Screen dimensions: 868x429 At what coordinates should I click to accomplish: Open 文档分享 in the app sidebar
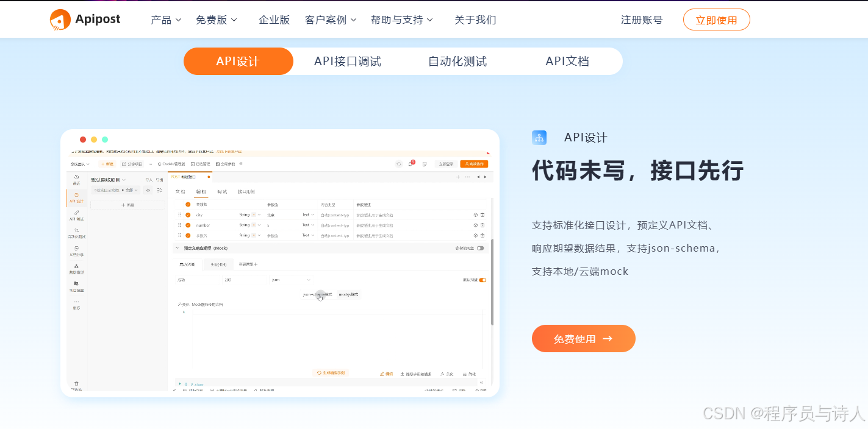76,251
